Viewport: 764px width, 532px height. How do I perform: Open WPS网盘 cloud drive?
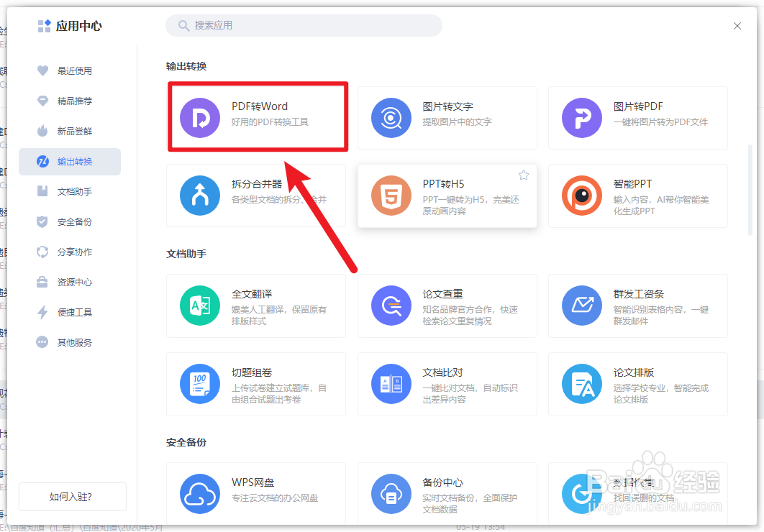257,493
